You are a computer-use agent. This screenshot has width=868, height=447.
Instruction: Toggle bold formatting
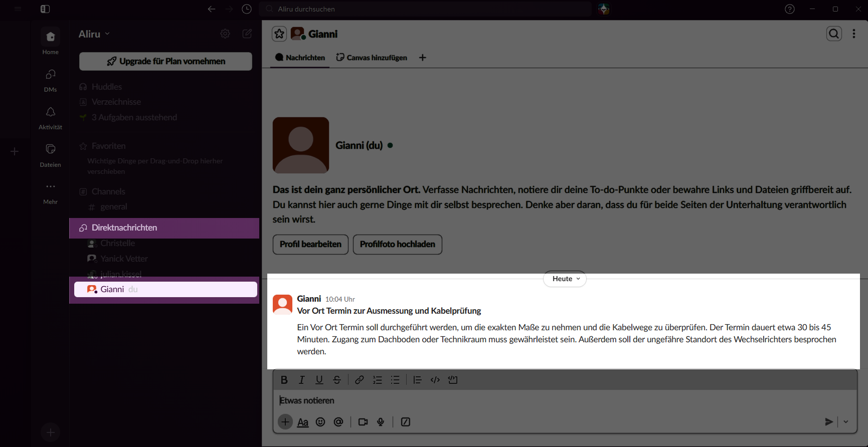click(x=284, y=380)
